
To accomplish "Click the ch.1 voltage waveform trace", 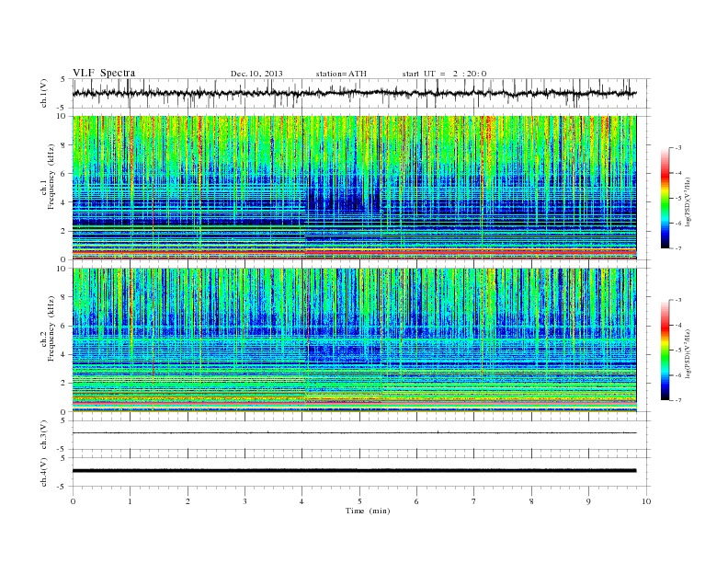I will click(x=354, y=93).
